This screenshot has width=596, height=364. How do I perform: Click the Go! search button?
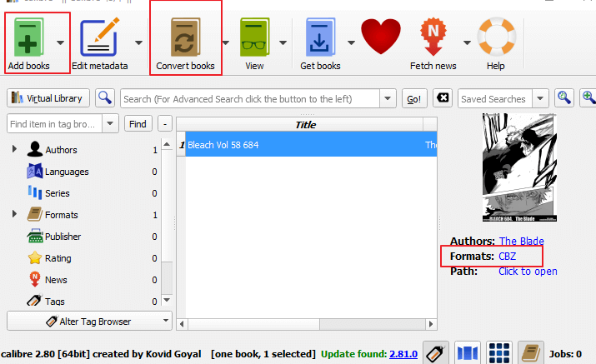click(x=414, y=99)
